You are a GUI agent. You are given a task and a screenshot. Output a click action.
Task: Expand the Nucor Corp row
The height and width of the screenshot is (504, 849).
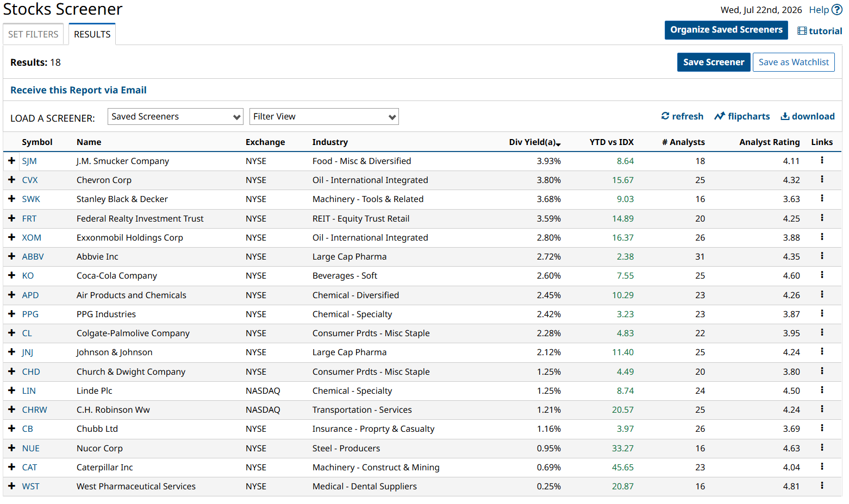pyautogui.click(x=11, y=448)
